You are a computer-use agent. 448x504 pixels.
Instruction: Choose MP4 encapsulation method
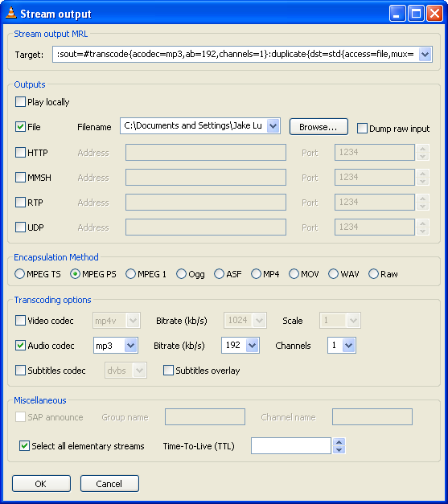coord(256,274)
